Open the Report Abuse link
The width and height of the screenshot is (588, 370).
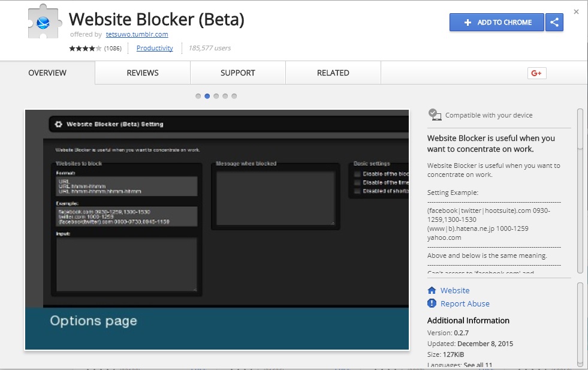[465, 303]
